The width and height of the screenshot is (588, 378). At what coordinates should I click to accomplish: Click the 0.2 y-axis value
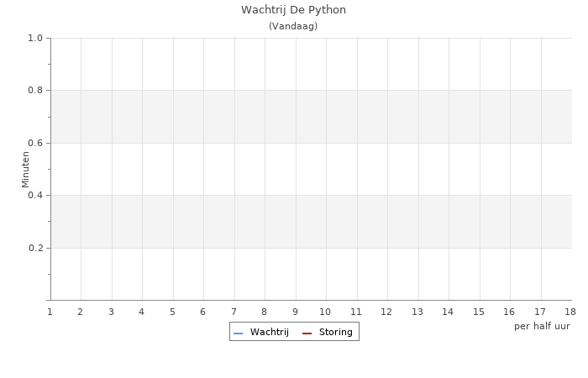pos(34,248)
